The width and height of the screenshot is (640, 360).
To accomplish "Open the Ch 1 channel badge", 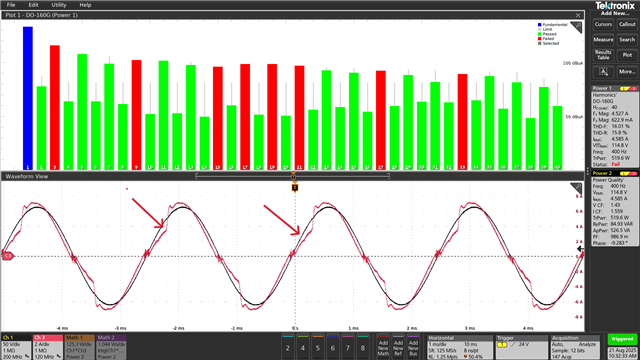I will coord(16,347).
